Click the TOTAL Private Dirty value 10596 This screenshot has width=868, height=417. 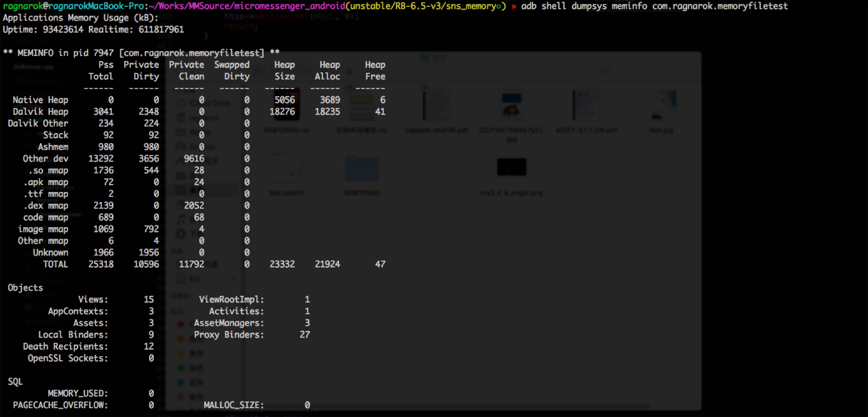[x=146, y=264]
